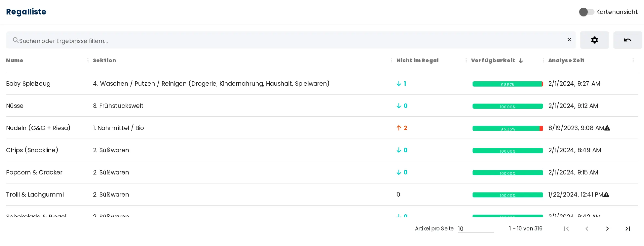Open the gear settings button
The width and height of the screenshot is (644, 246).
tap(594, 40)
